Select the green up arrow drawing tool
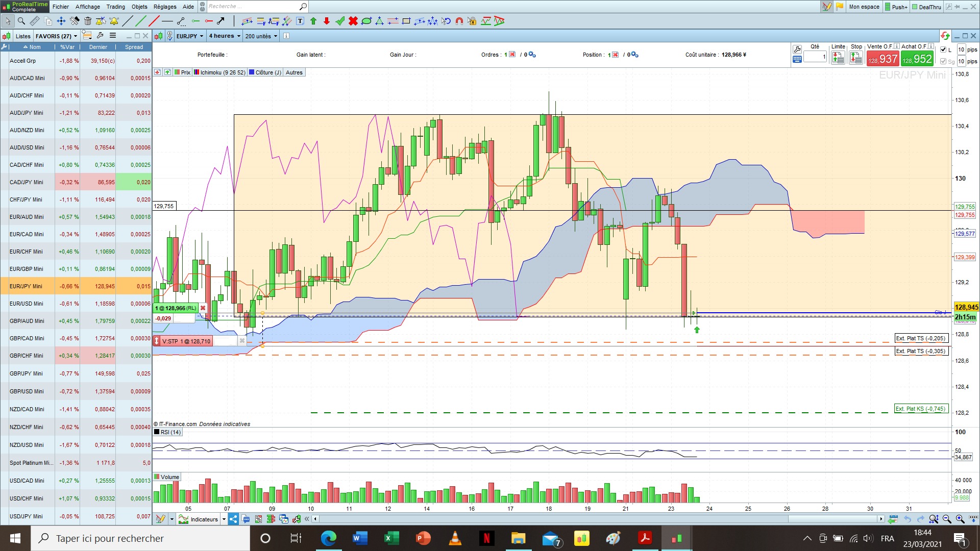The image size is (980, 551). click(x=313, y=21)
